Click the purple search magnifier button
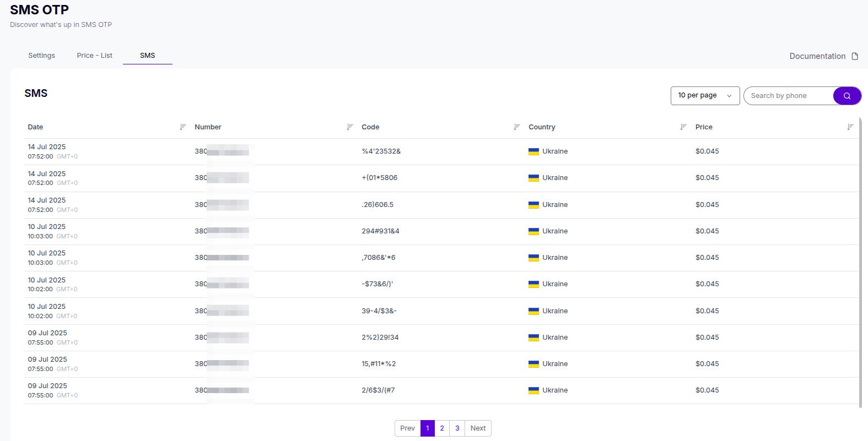Screen dimensions: 868x441 click(847, 96)
